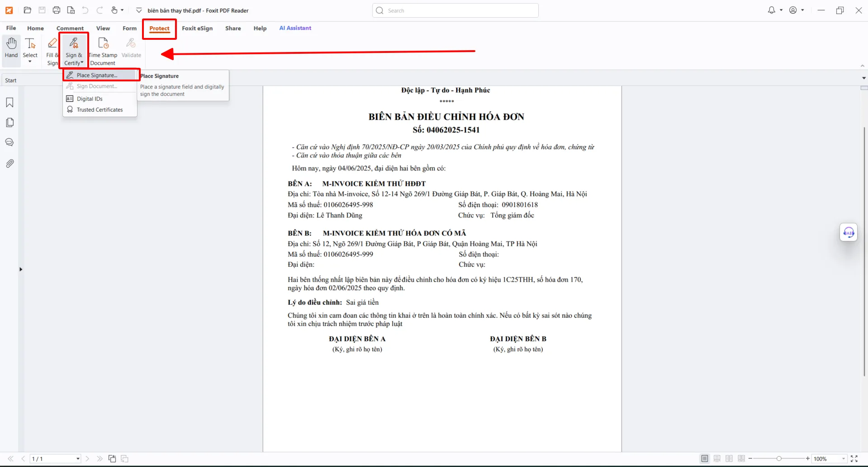Expand the Select tool dropdown arrow

click(x=30, y=62)
